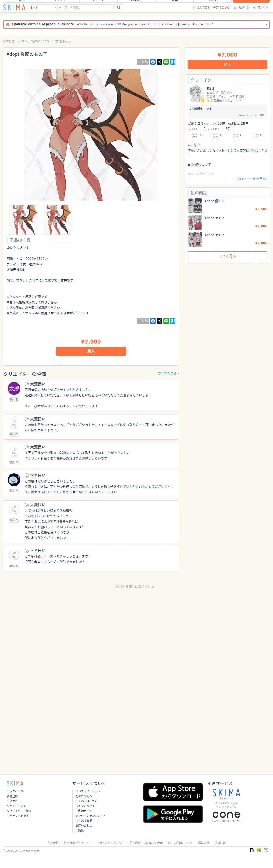This screenshot has height=868, width=273.
Task: Share on Facebook using top share icon
Action: click(x=153, y=62)
